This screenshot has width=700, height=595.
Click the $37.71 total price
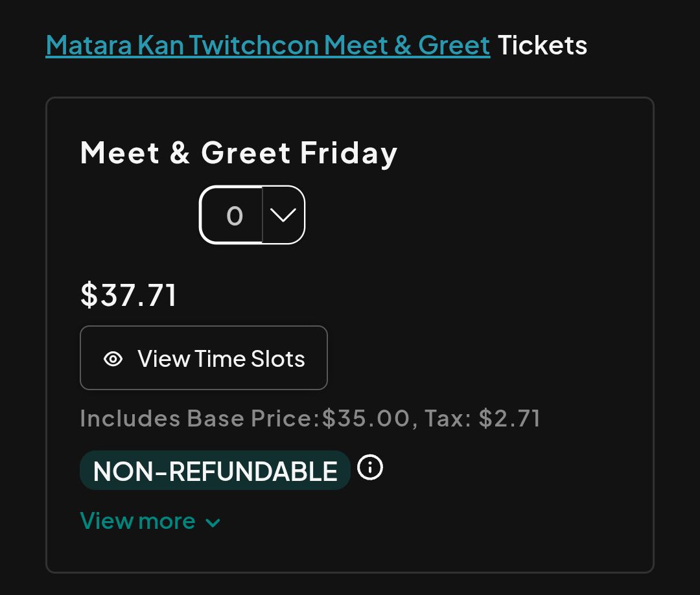pyautogui.click(x=128, y=294)
